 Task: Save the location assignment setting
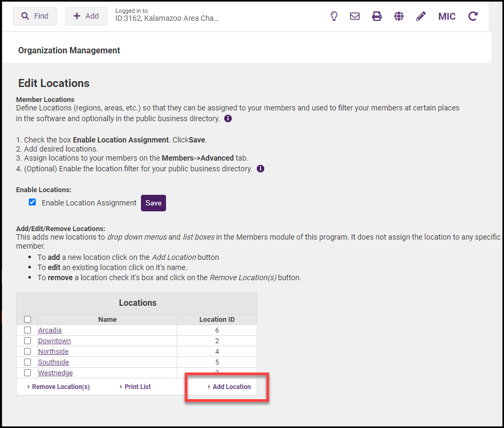[x=153, y=203]
